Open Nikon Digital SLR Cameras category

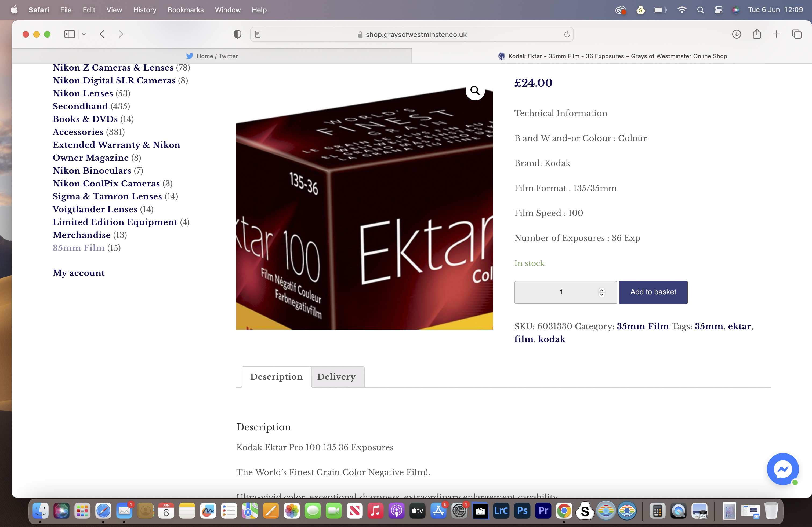click(114, 80)
